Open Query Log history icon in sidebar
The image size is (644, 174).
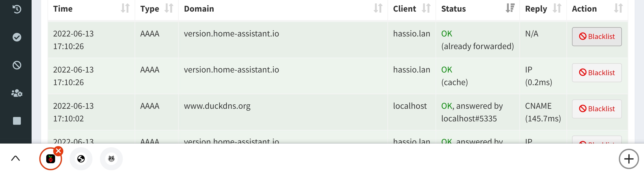click(17, 9)
